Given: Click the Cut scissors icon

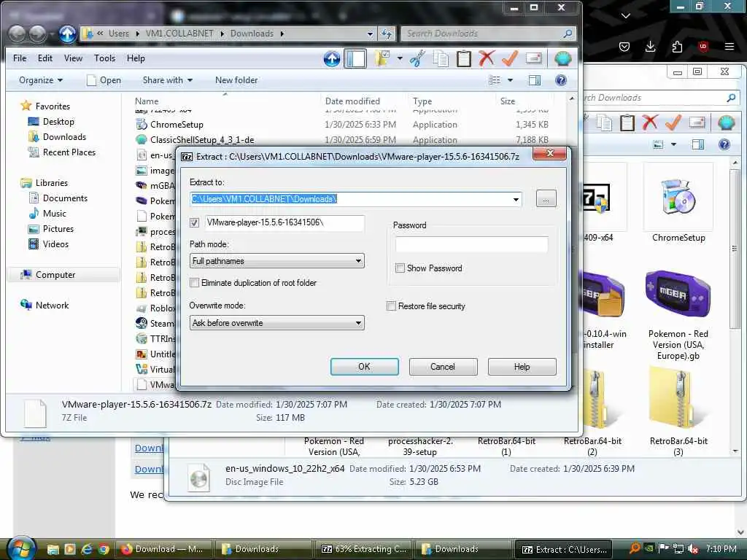Looking at the screenshot, I should pyautogui.click(x=417, y=58).
